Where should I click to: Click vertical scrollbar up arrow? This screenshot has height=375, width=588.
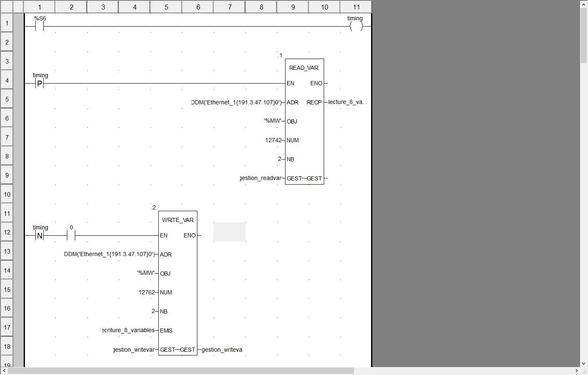(x=584, y=4)
